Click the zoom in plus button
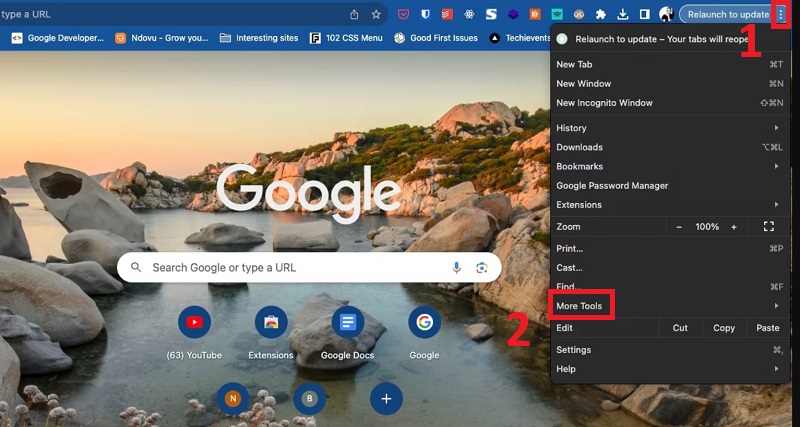Image resolution: width=800 pixels, height=427 pixels. (x=734, y=227)
